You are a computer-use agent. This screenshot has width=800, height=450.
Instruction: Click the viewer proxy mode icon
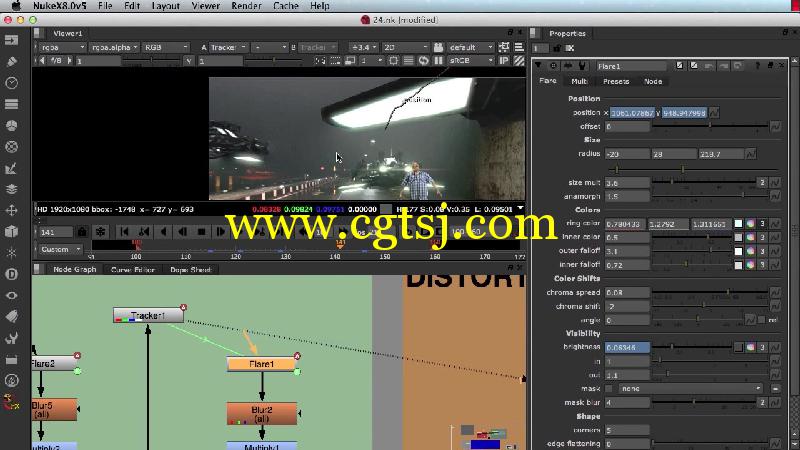coord(350,61)
